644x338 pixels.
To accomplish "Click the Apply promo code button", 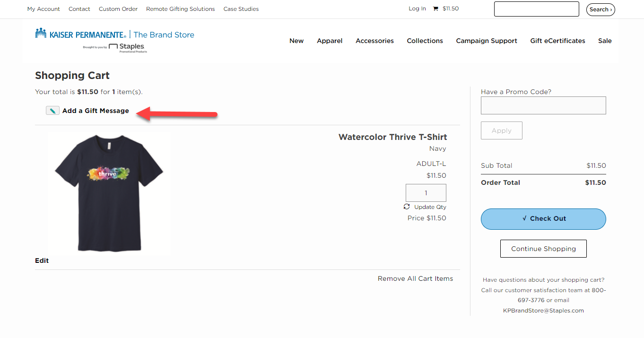I will pyautogui.click(x=501, y=130).
